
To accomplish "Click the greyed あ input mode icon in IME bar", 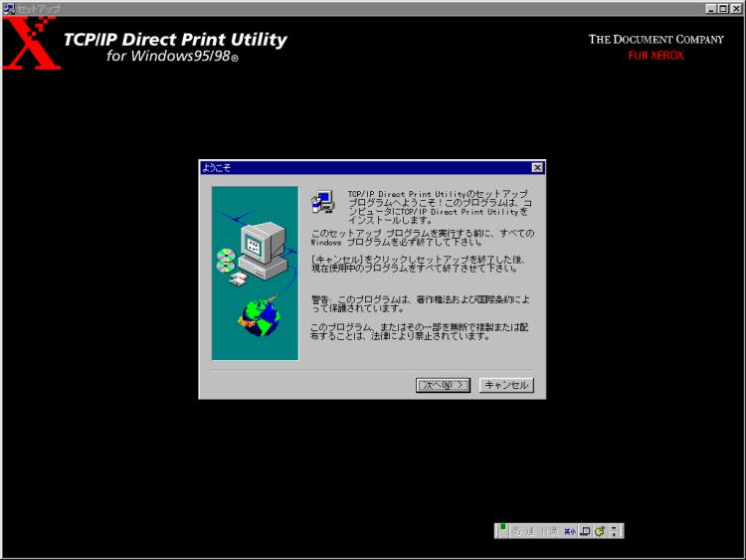I will point(517,531).
